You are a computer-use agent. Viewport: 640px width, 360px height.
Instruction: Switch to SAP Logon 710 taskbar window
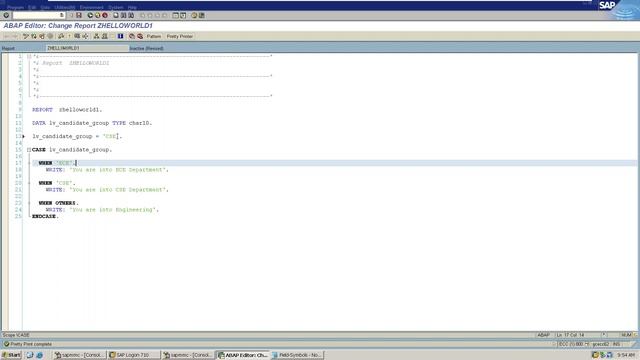(134, 355)
